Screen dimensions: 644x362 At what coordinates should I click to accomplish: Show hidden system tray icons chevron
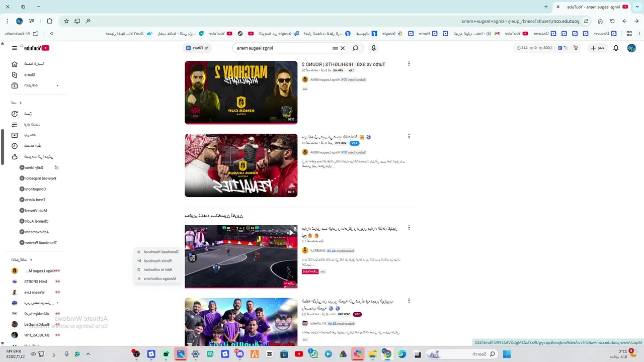point(88,354)
